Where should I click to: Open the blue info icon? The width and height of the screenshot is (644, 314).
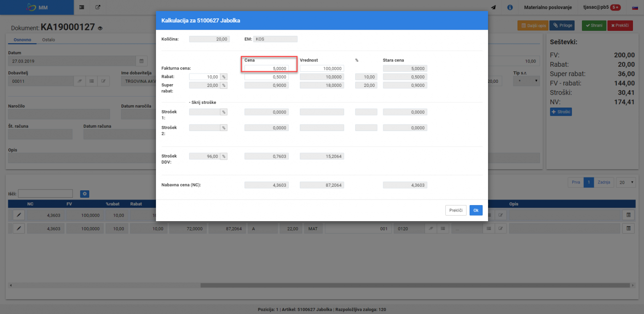point(510,7)
